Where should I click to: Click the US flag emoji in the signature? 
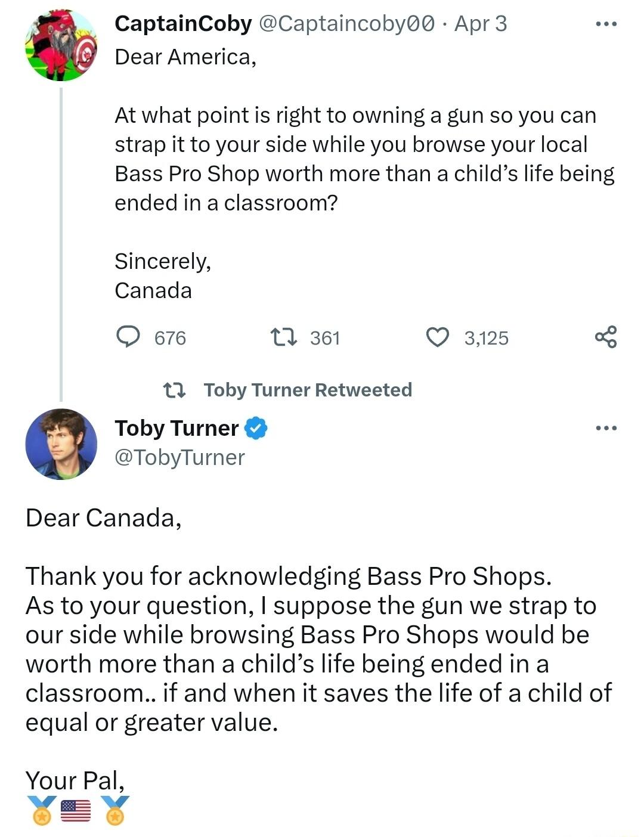pyautogui.click(x=75, y=811)
